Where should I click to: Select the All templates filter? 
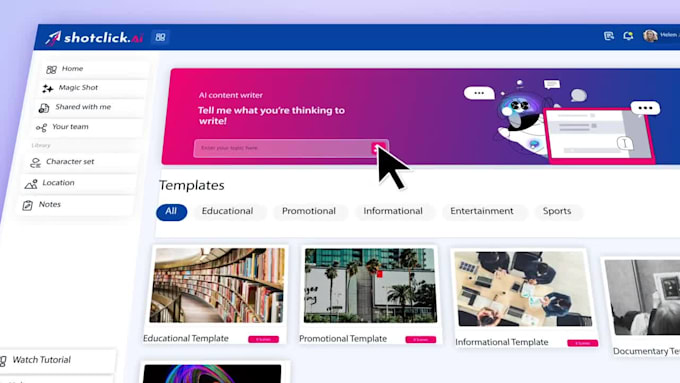(171, 212)
